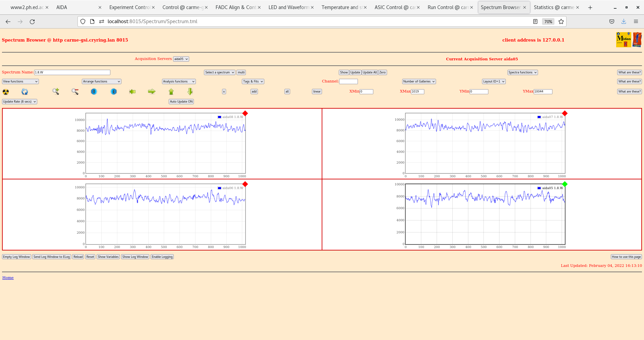
Task: Open the Temperature and status tab
Action: click(x=341, y=7)
